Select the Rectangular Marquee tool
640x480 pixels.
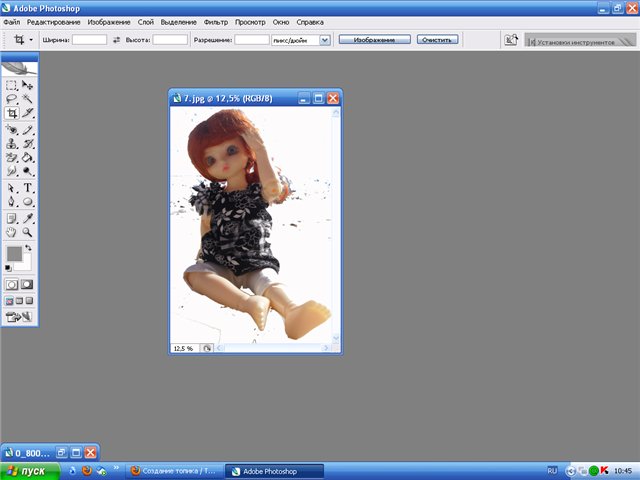[12, 86]
